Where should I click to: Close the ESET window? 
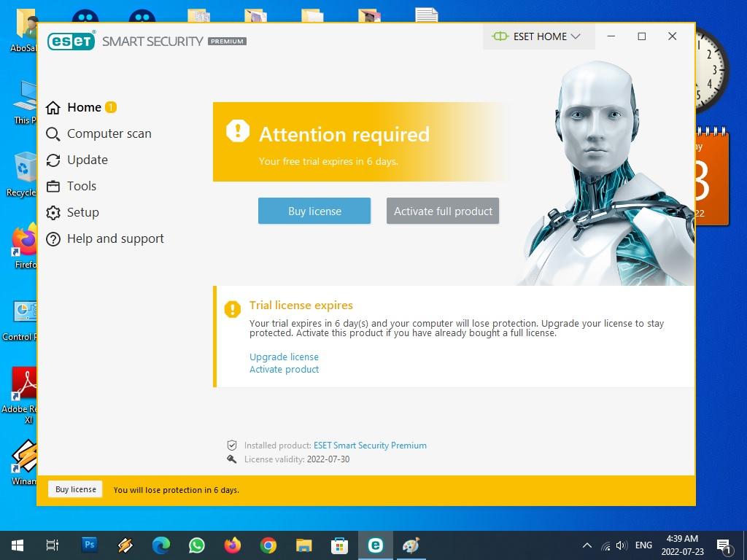pos(672,36)
